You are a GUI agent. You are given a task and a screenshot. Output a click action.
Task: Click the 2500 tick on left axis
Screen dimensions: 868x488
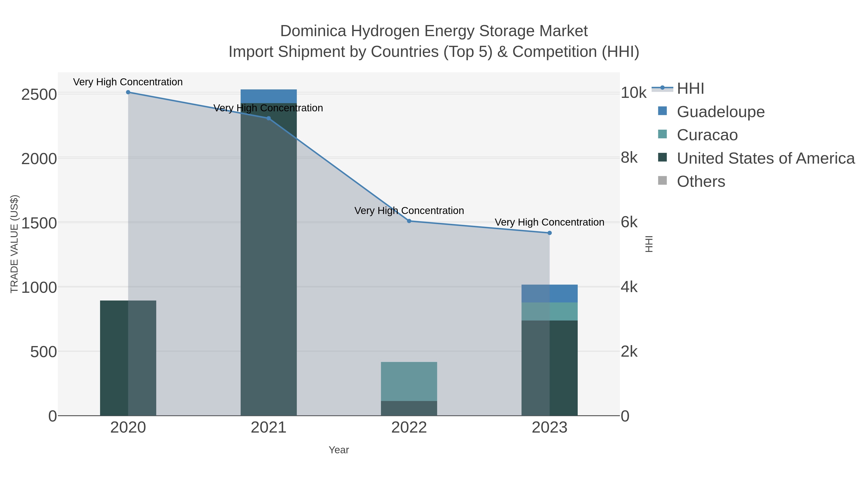(x=39, y=95)
